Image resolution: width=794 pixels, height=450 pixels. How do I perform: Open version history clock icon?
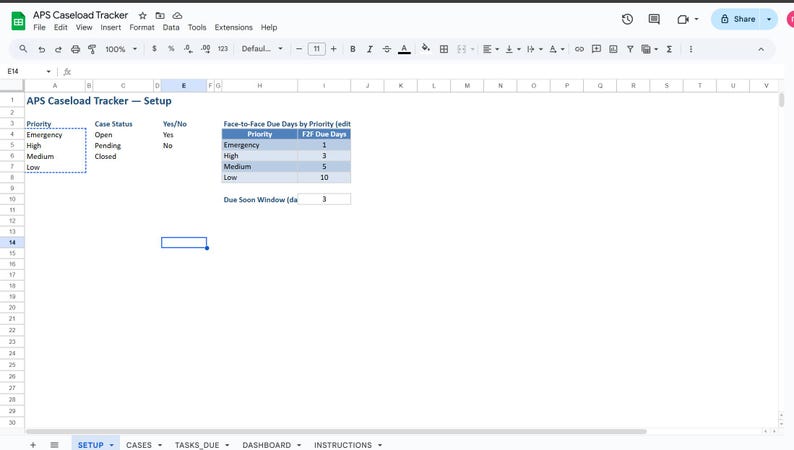627,19
